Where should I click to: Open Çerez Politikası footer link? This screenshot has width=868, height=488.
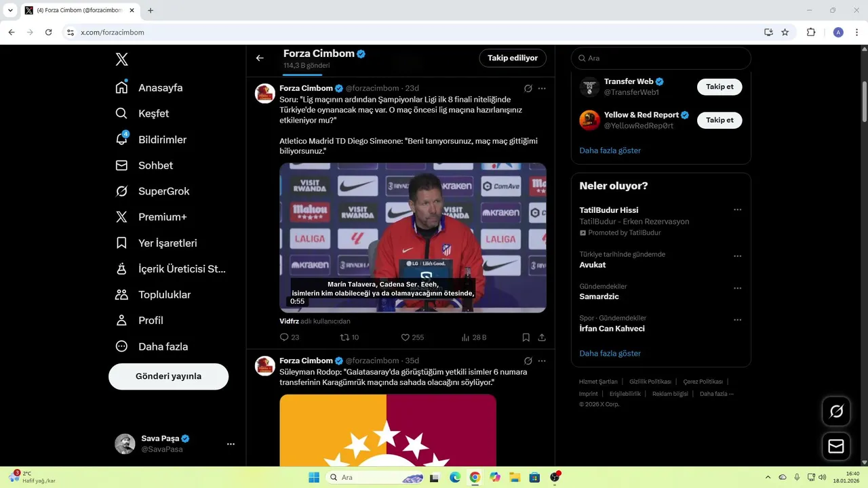pos(703,382)
